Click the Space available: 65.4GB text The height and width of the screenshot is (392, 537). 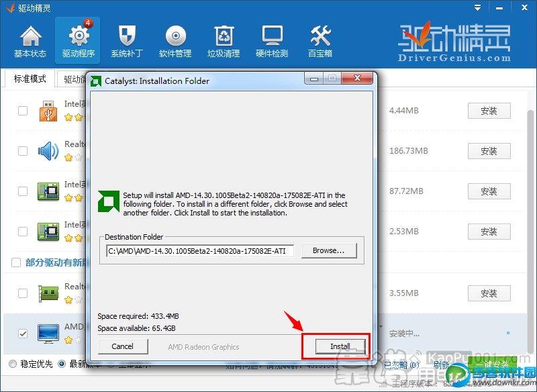click(136, 328)
